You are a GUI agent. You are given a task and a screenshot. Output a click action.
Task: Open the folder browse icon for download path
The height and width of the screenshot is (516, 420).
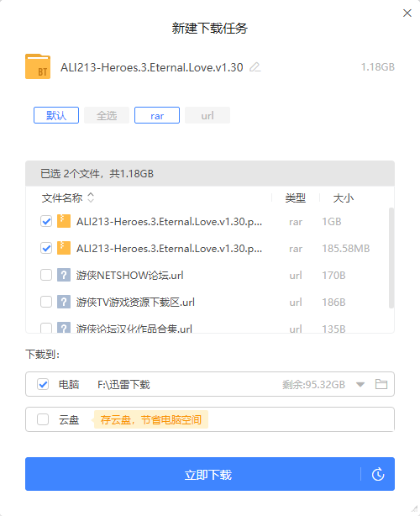point(381,384)
